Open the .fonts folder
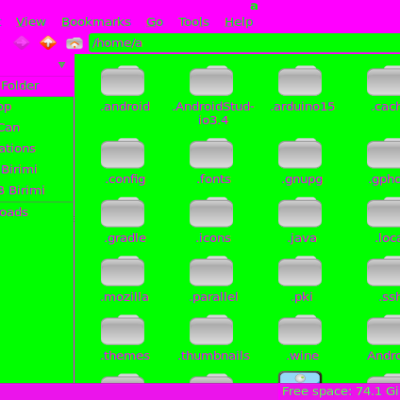Screen dimensions: 400x400 (211, 153)
